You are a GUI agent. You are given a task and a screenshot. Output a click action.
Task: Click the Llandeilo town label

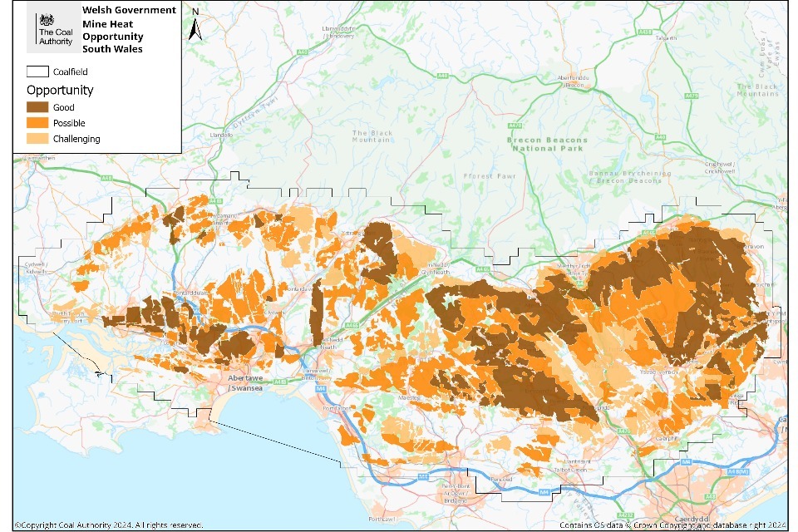click(222, 134)
